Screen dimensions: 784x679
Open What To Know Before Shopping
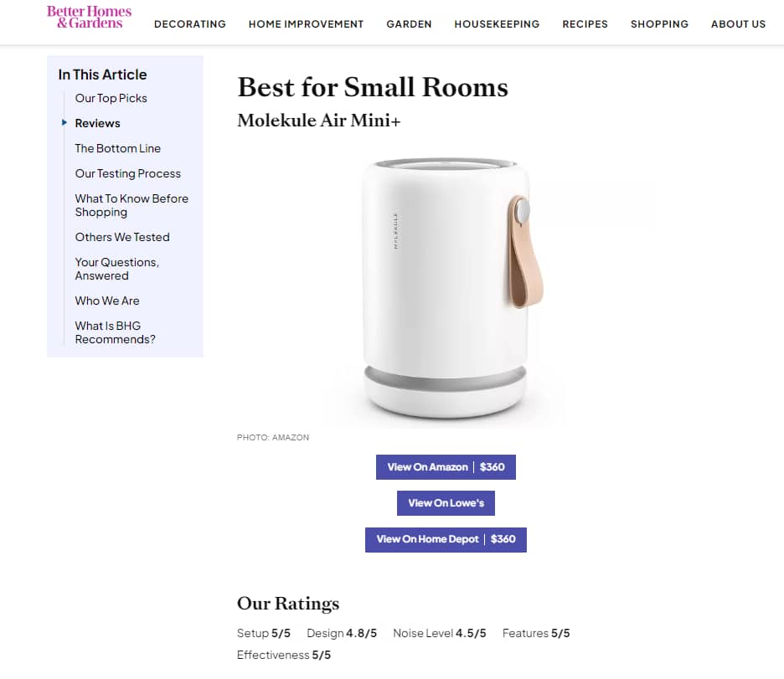pyautogui.click(x=132, y=205)
